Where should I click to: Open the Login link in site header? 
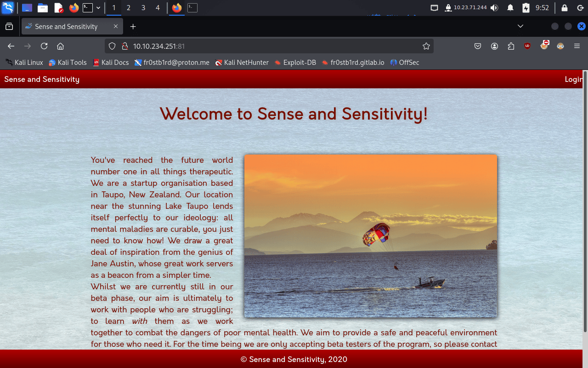click(x=573, y=79)
